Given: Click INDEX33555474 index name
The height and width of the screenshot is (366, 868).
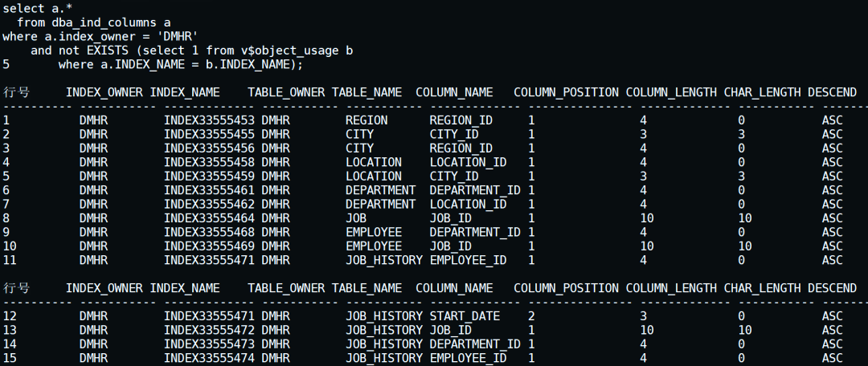Looking at the screenshot, I should point(209,358).
